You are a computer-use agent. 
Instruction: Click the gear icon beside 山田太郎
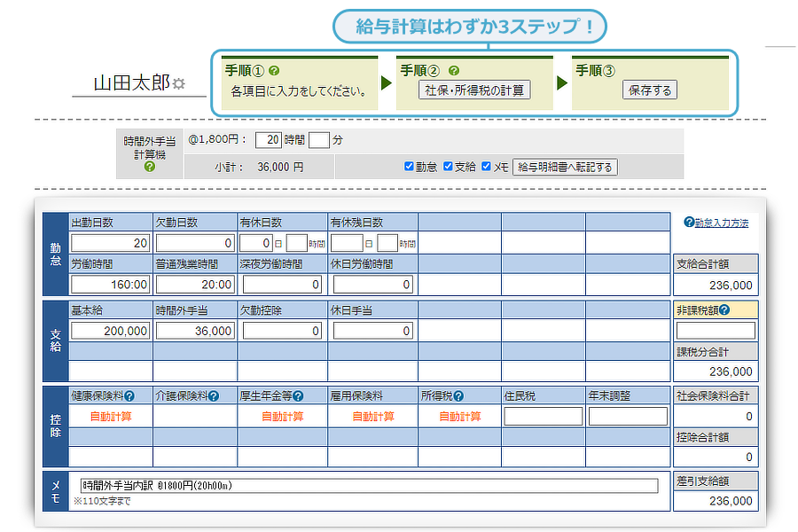click(x=178, y=84)
